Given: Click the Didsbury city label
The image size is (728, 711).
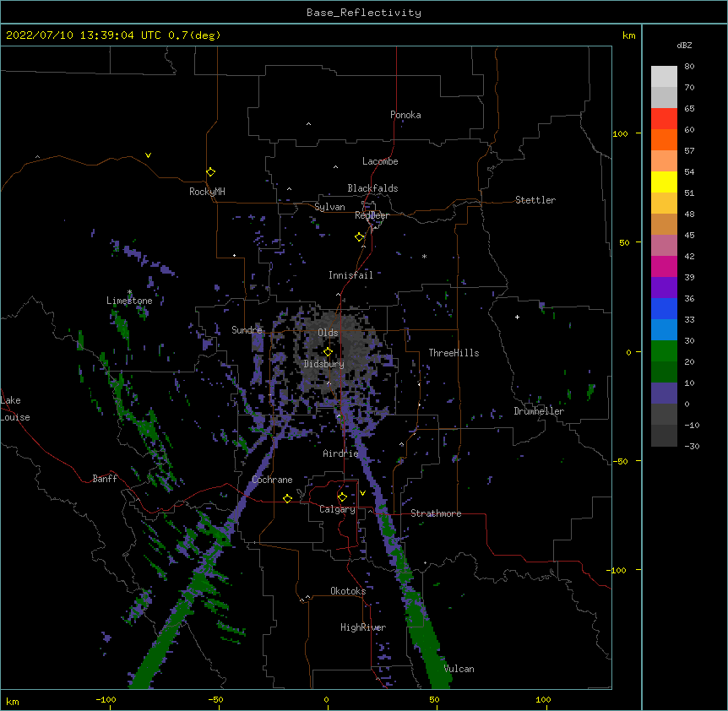Looking at the screenshot, I should (324, 364).
